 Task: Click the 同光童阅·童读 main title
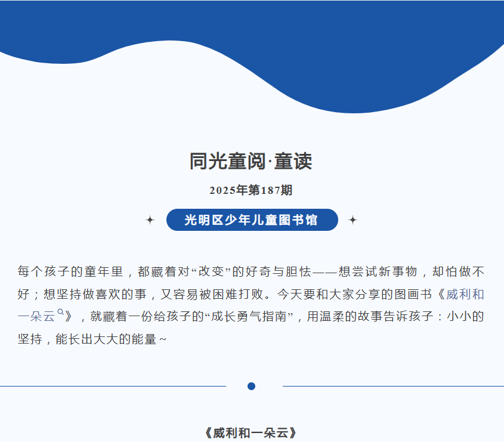click(x=251, y=161)
